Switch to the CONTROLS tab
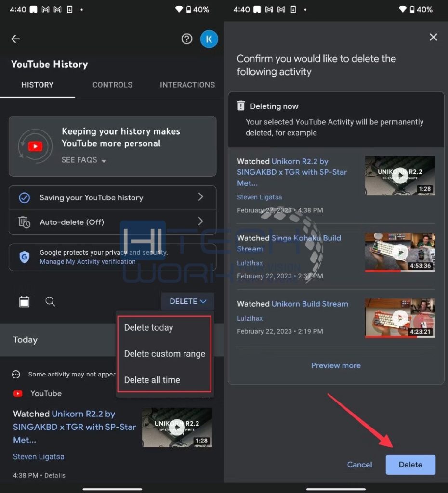 pyautogui.click(x=112, y=85)
